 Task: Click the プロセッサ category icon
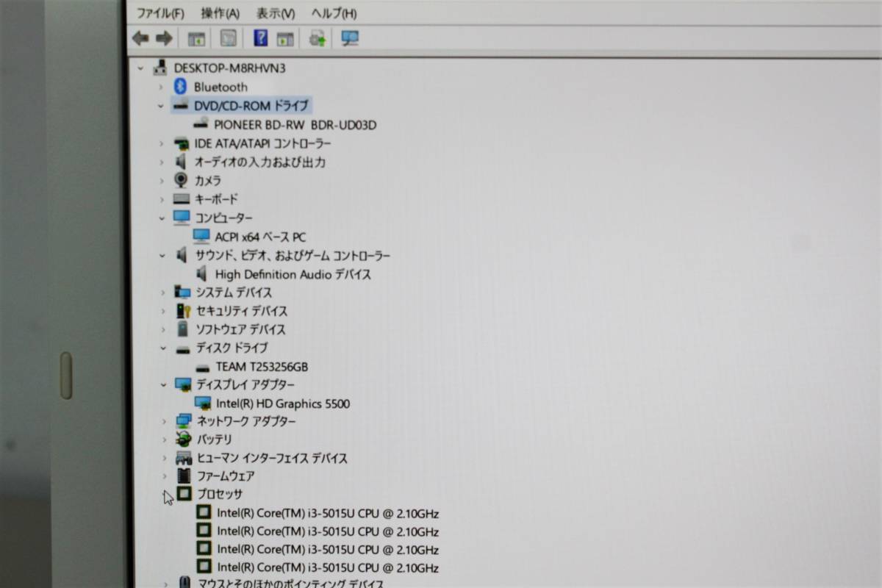184,494
